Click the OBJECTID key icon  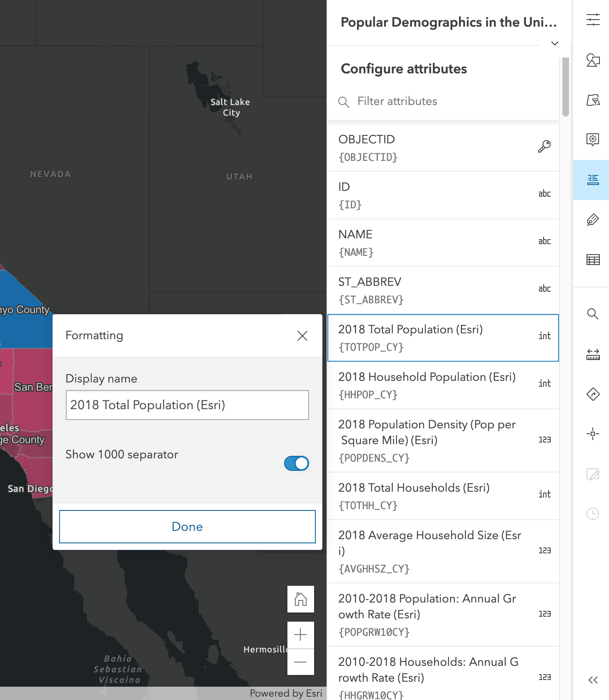click(x=544, y=146)
